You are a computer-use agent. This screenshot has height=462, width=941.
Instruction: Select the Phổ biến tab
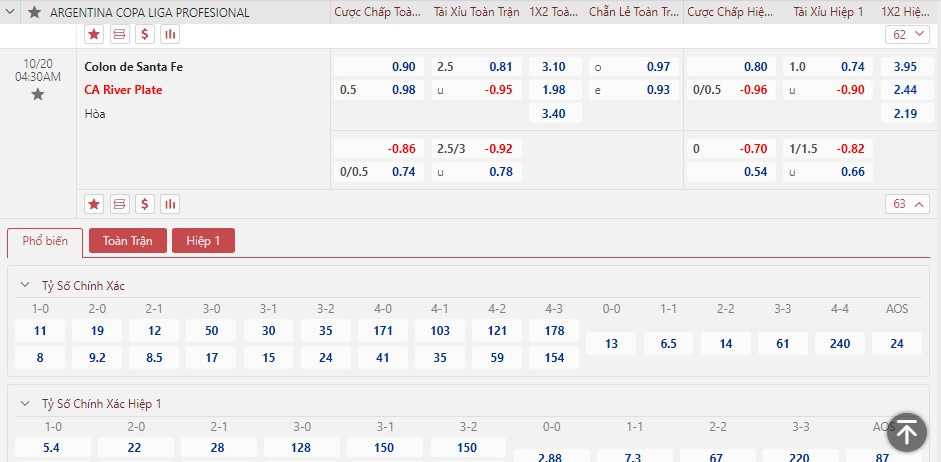pos(45,241)
